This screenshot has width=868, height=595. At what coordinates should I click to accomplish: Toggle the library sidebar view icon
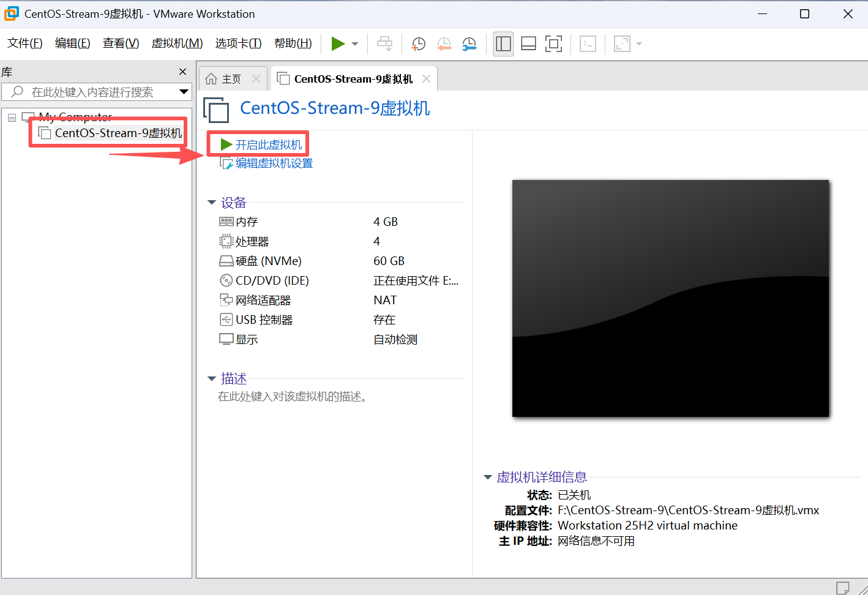tap(503, 43)
